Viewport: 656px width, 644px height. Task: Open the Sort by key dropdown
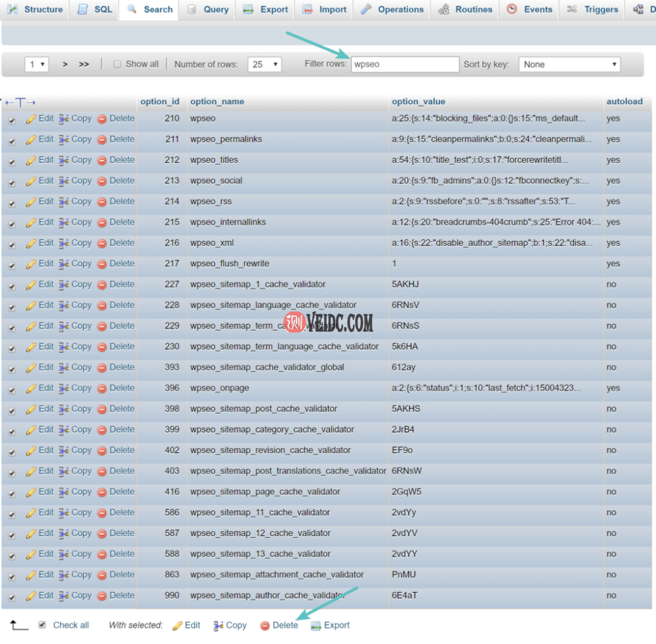pyautogui.click(x=568, y=64)
